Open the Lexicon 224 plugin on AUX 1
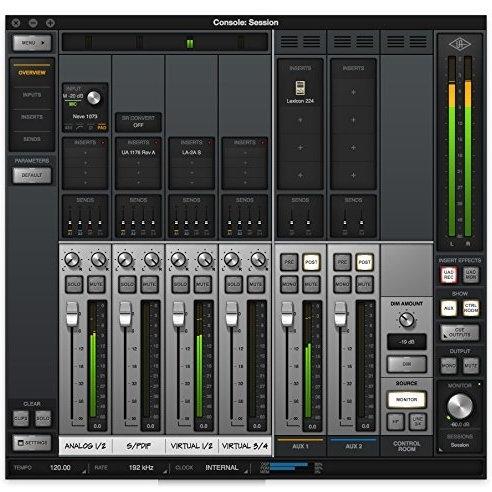The image size is (492, 492). (x=300, y=92)
